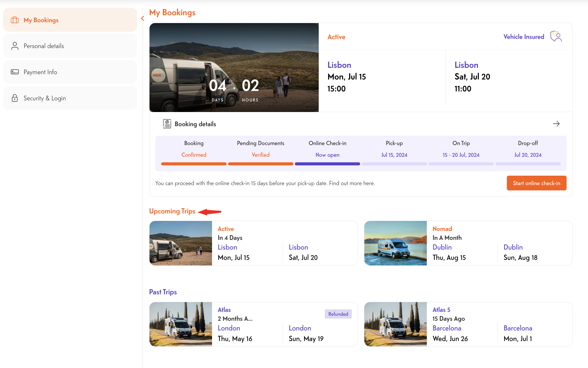Click the person icon for Personal details
This screenshot has height=368, width=588.
[15, 46]
